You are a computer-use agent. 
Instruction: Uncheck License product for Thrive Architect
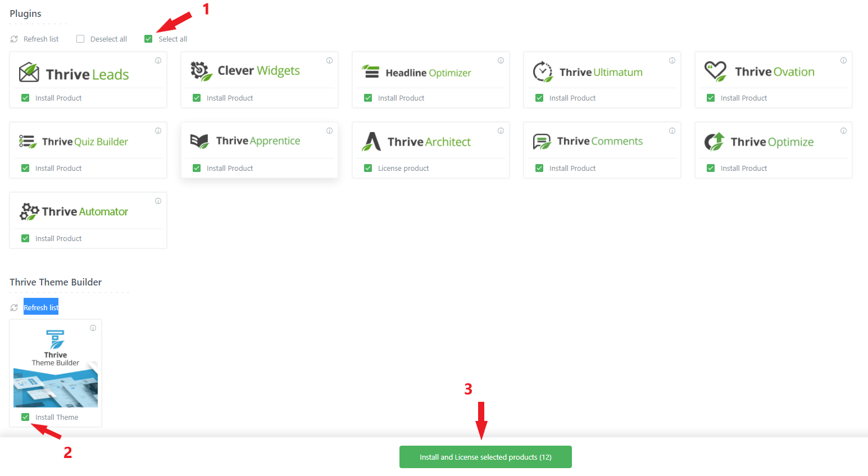click(x=368, y=168)
